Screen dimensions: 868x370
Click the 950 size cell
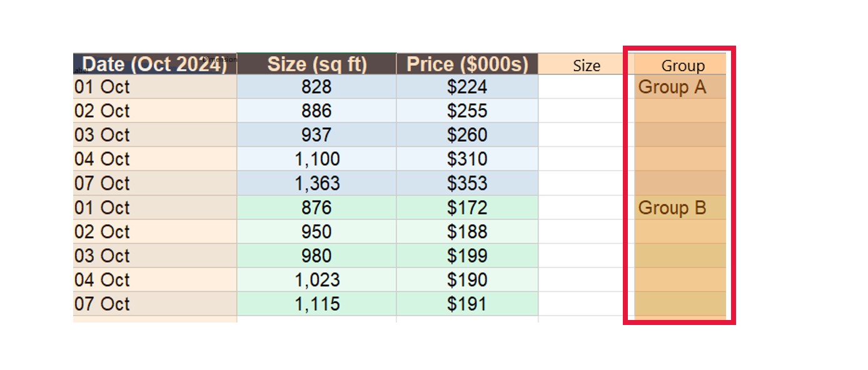pyautogui.click(x=316, y=232)
